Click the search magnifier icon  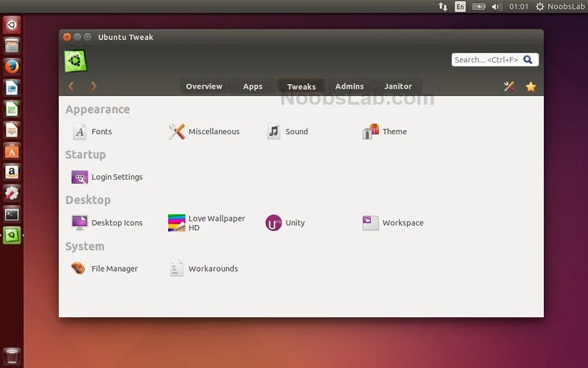527,59
